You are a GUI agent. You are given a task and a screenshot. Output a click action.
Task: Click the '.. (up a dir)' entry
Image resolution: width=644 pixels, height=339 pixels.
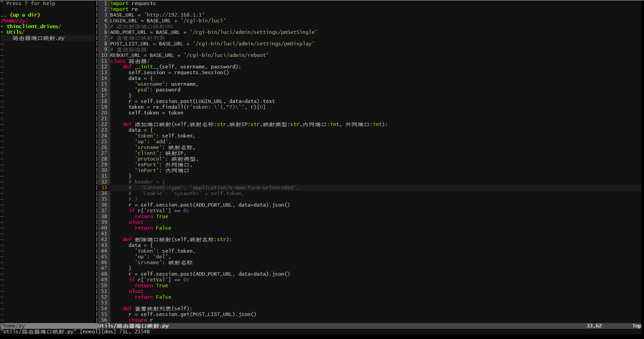tap(20, 15)
